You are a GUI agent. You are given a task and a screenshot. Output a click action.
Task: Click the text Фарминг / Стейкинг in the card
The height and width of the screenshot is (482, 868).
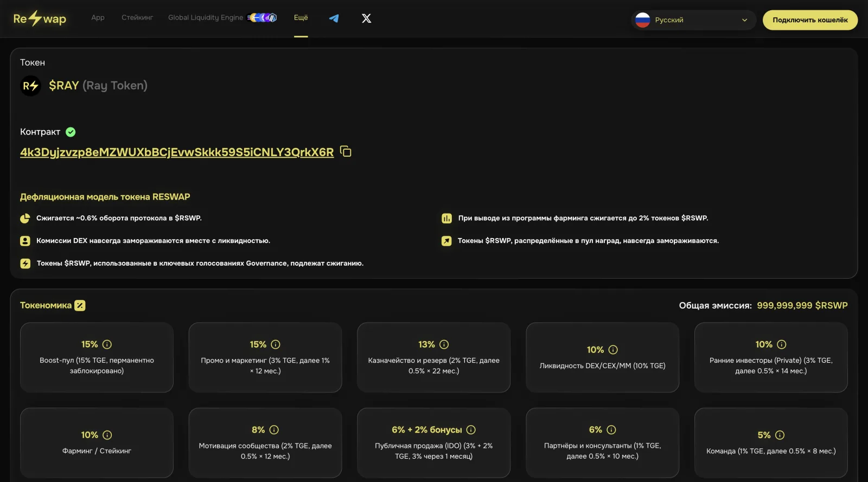click(x=97, y=451)
